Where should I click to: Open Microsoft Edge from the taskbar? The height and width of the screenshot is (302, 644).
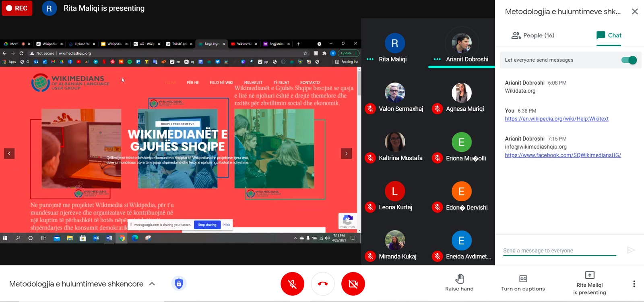135,238
